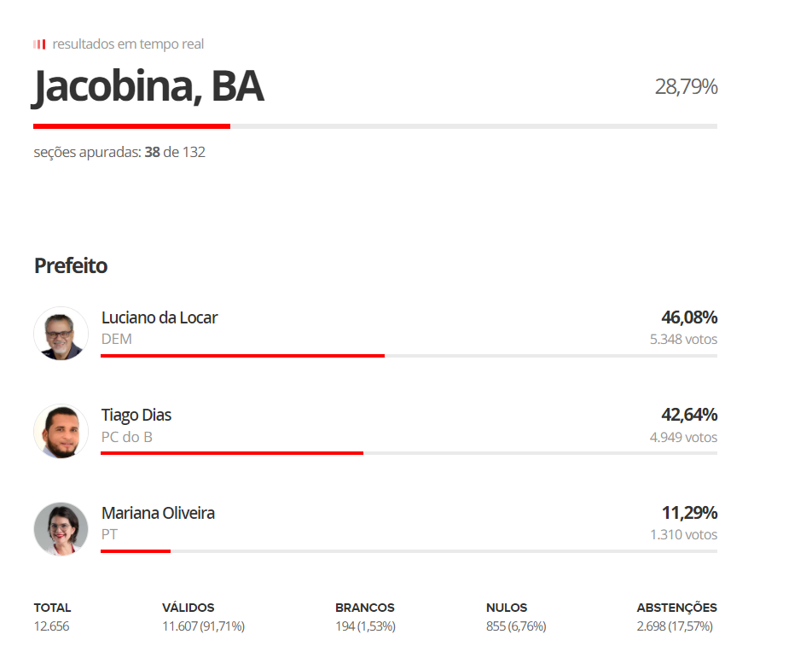Open candidate name Tiago Dias

(136, 416)
